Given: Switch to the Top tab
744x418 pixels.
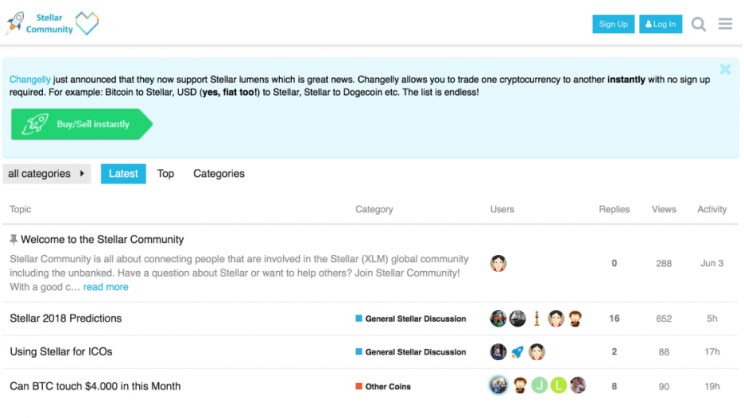Looking at the screenshot, I should 166,174.
